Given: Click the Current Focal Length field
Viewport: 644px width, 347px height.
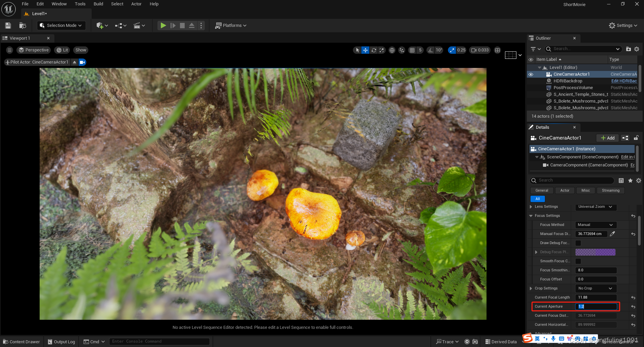Looking at the screenshot, I should [596, 298].
